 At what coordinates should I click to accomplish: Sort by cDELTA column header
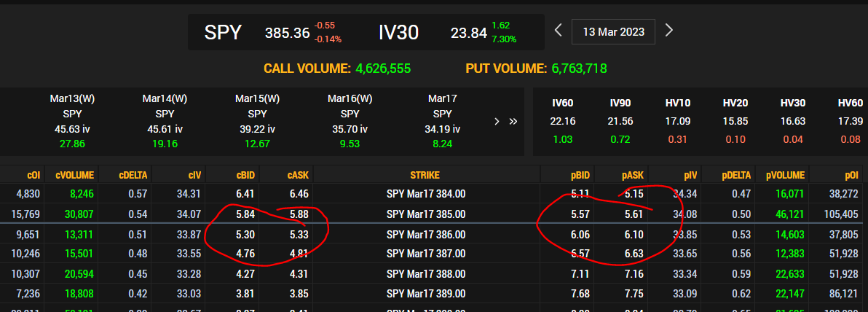tap(133, 175)
